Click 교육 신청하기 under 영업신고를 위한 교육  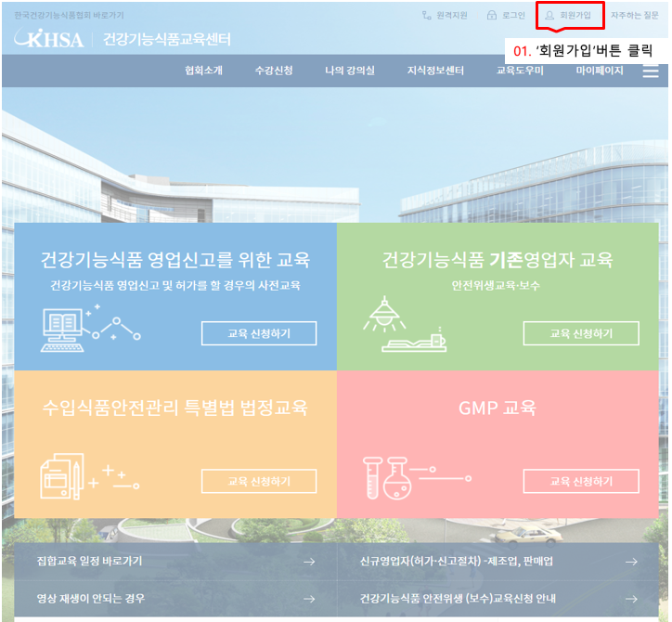coord(258,333)
